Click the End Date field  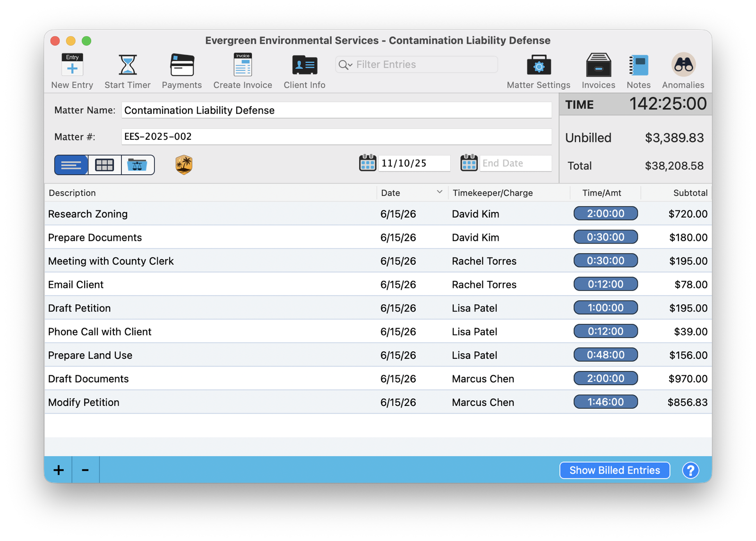coord(515,163)
